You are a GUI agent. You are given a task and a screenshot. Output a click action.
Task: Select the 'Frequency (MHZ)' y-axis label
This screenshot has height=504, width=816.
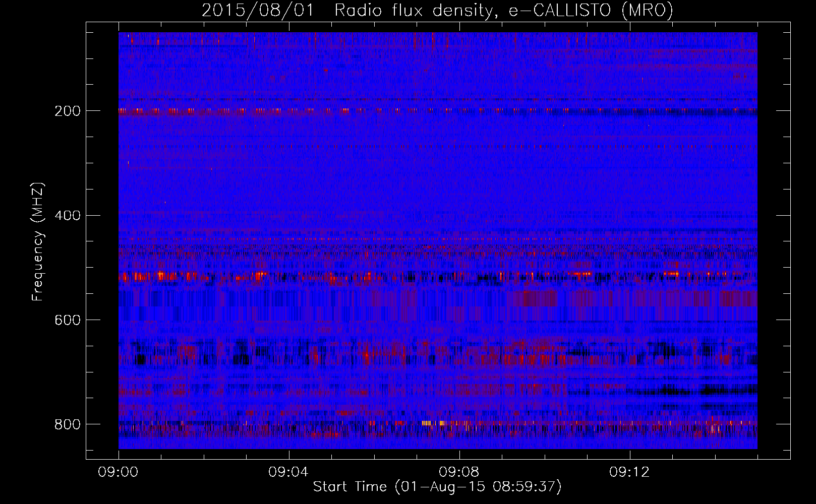coord(38,242)
